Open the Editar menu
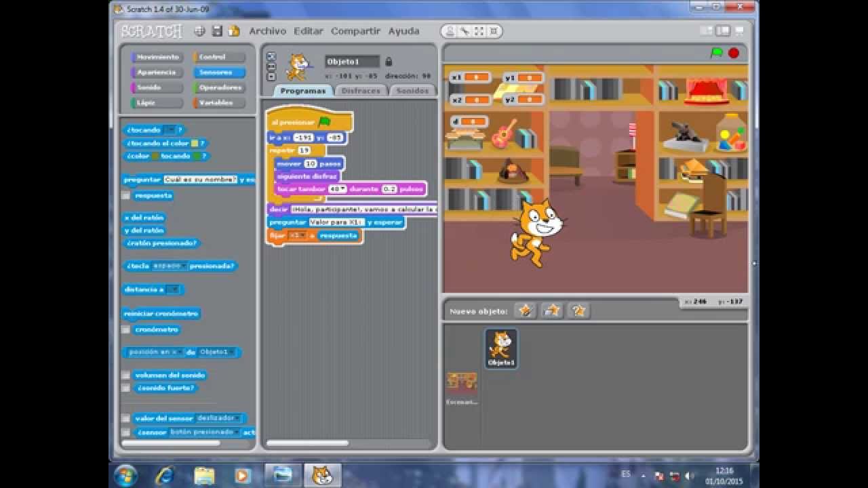The width and height of the screenshot is (868, 488). coord(309,31)
